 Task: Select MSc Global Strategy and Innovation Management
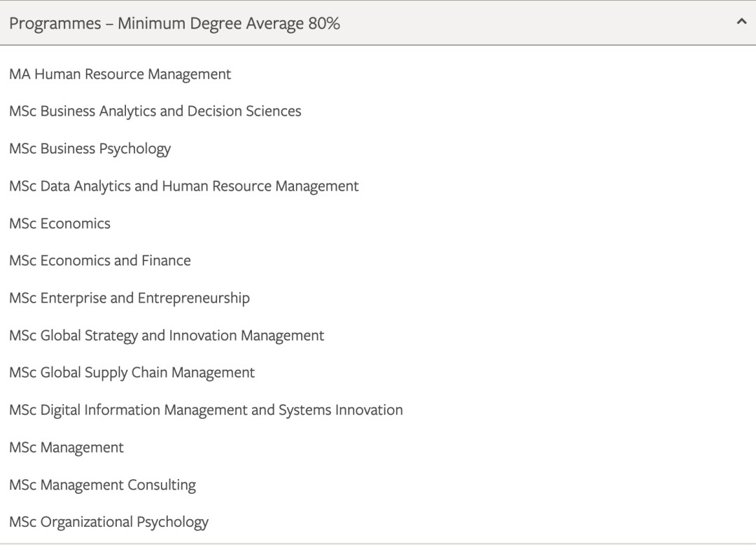click(167, 335)
